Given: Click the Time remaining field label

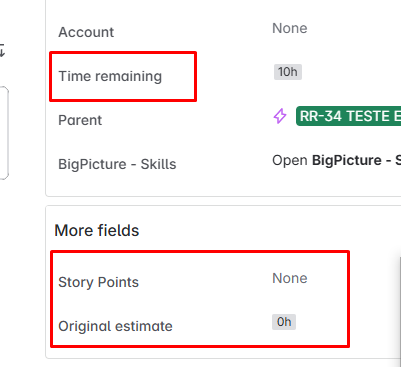Looking at the screenshot, I should (x=110, y=76).
